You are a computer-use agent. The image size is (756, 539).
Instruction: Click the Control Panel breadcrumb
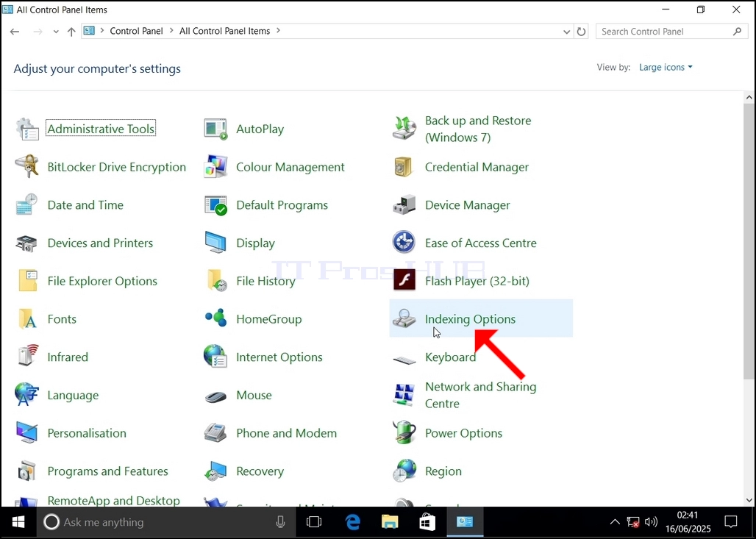pos(137,31)
